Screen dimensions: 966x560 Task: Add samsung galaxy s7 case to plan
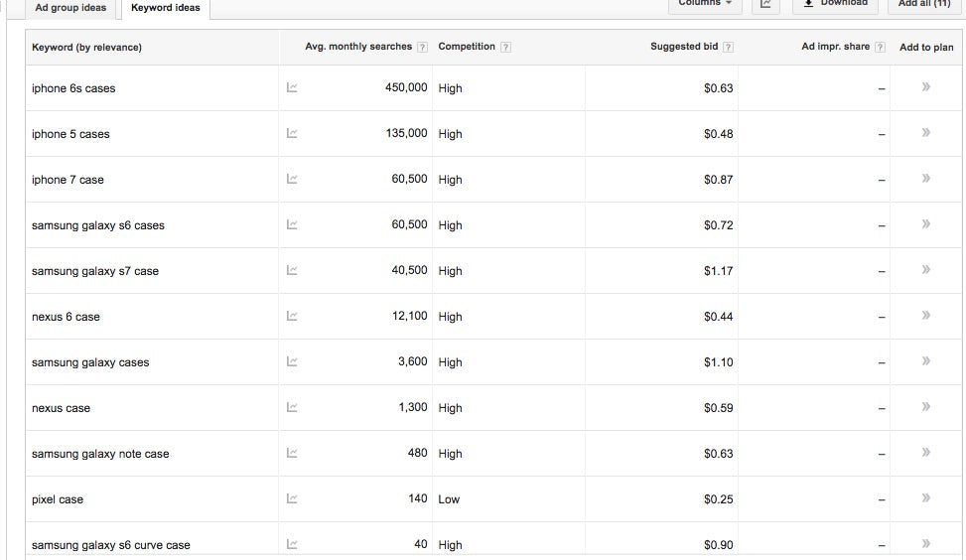[x=925, y=270]
